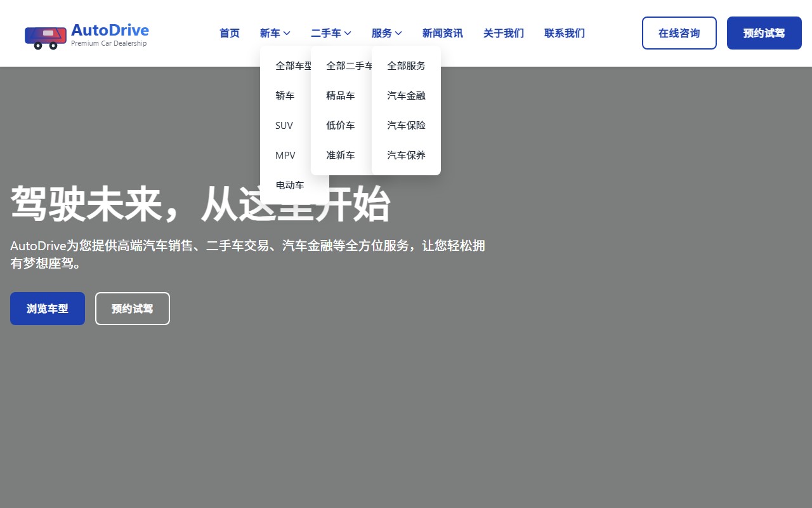Select MPV from the 新车 menu

click(x=285, y=155)
